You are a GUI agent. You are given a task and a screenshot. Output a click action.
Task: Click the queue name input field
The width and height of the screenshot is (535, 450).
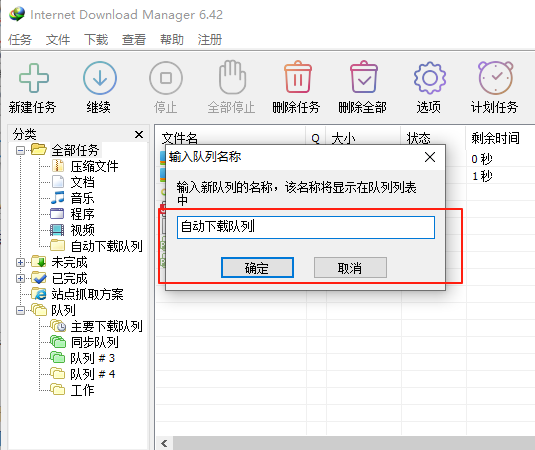[x=306, y=227]
